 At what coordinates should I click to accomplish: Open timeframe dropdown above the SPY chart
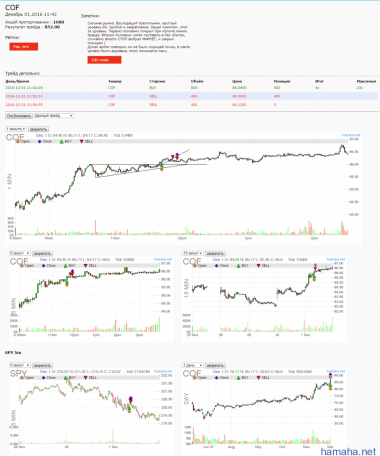[20, 365]
